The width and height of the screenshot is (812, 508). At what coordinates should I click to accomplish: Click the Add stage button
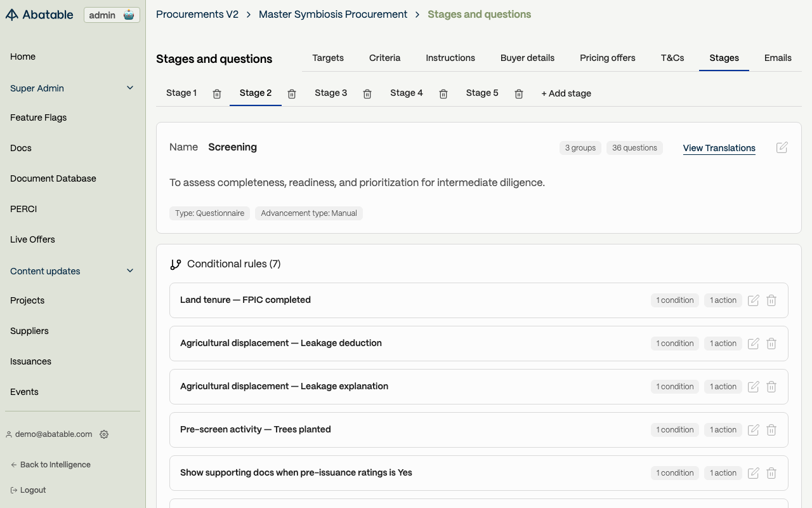[566, 93]
